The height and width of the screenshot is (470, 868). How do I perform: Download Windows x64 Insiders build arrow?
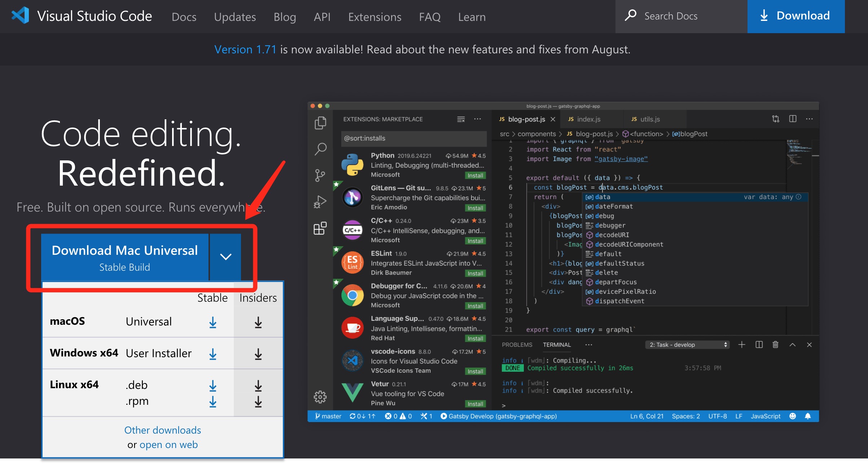[258, 354]
